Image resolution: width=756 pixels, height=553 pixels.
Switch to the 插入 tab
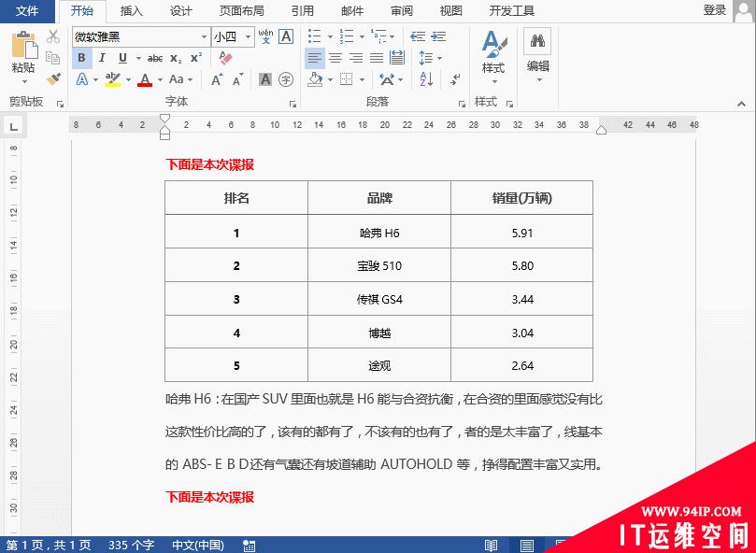pos(131,10)
